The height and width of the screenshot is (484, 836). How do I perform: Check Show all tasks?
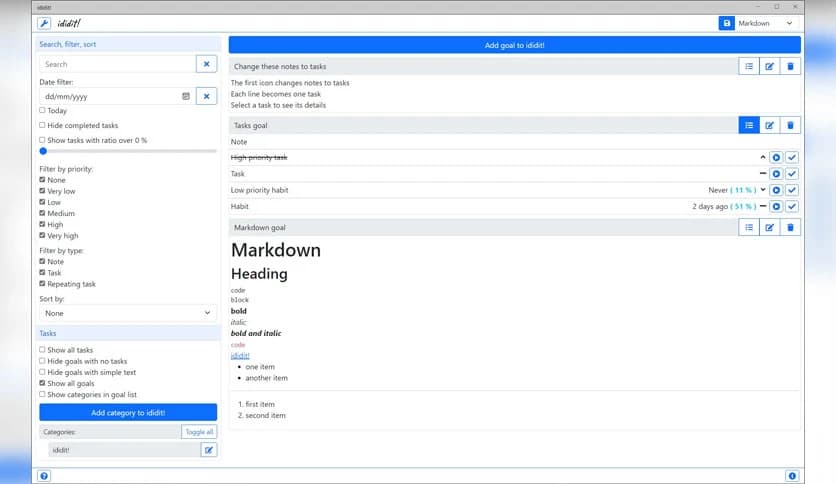pyautogui.click(x=42, y=350)
